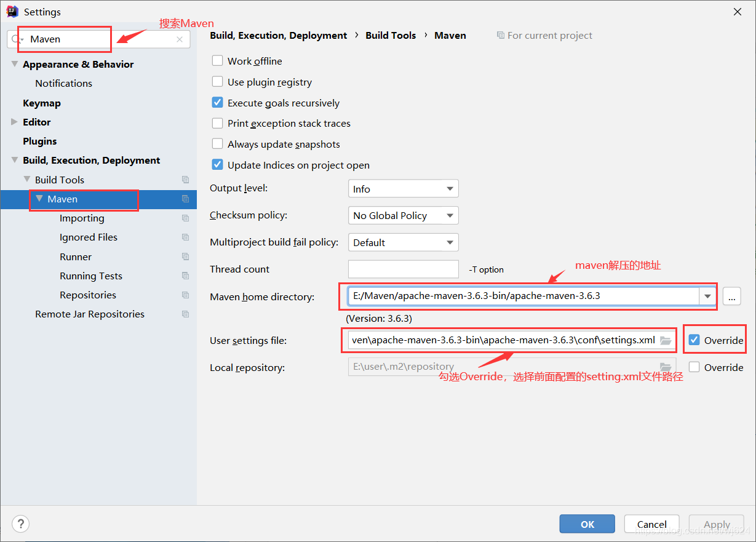
Task: Open the help question mark button
Action: (x=20, y=524)
